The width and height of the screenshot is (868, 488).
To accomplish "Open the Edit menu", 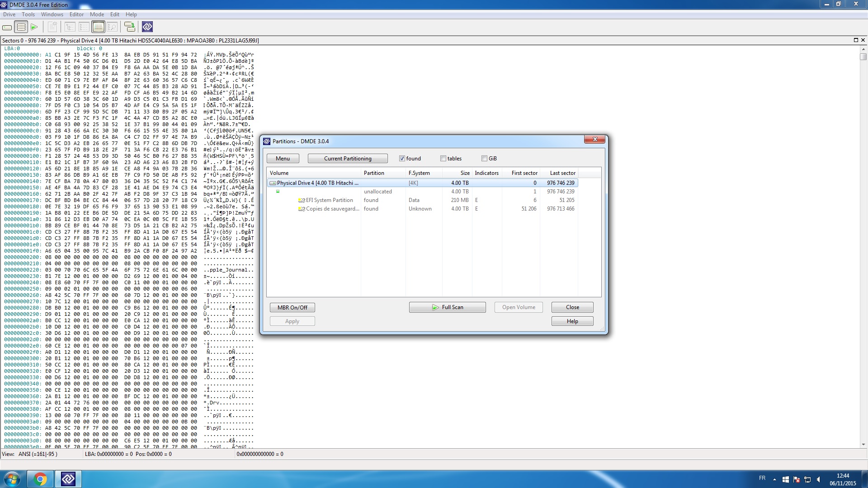I will click(115, 14).
